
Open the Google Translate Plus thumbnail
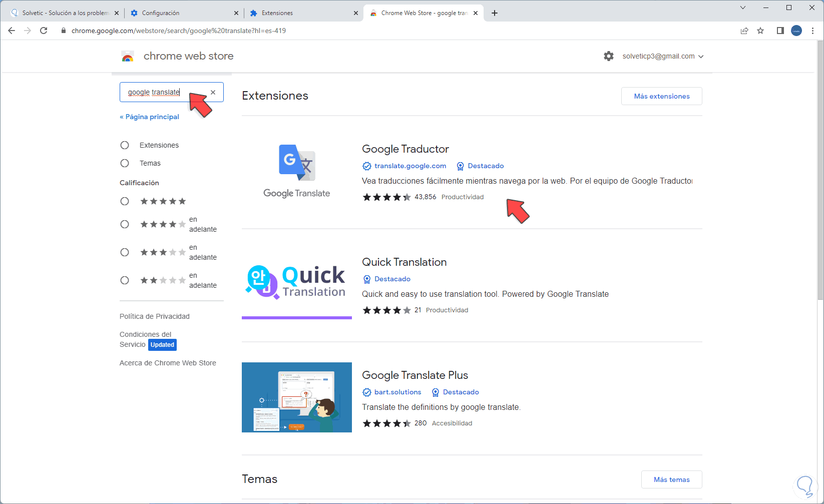coord(297,397)
